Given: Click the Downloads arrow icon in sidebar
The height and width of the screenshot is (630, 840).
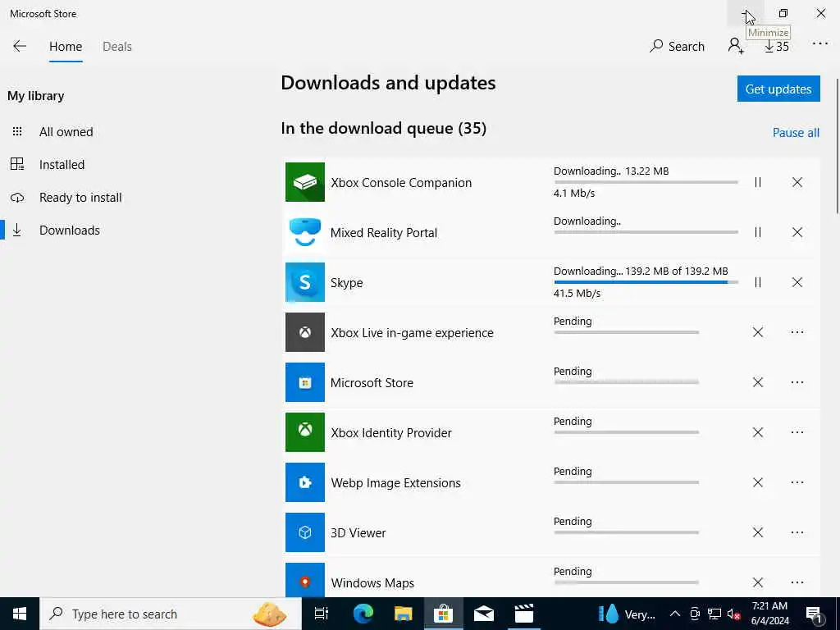Looking at the screenshot, I should point(17,231).
